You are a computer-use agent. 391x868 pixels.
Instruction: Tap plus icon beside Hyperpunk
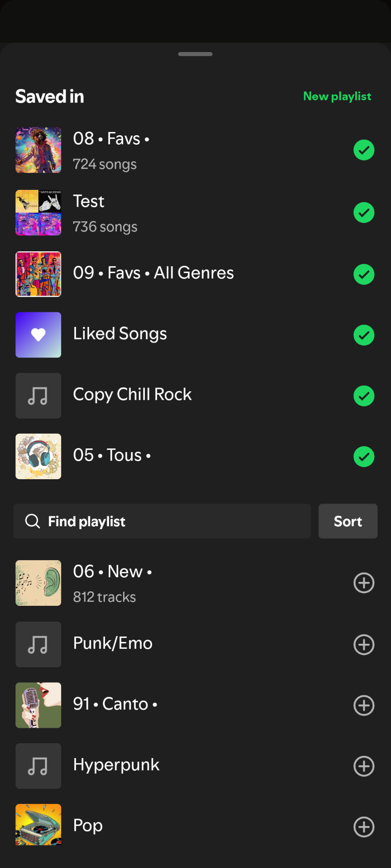click(x=364, y=766)
